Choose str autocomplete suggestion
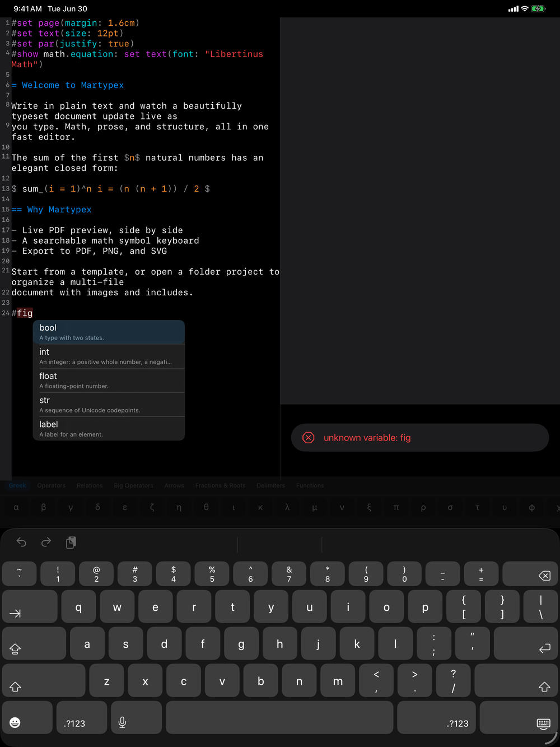 (x=109, y=404)
